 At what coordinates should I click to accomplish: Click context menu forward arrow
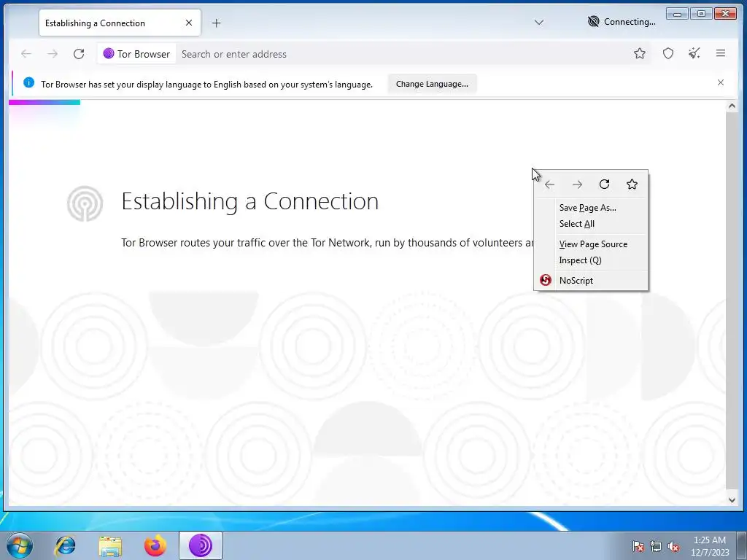point(577,184)
